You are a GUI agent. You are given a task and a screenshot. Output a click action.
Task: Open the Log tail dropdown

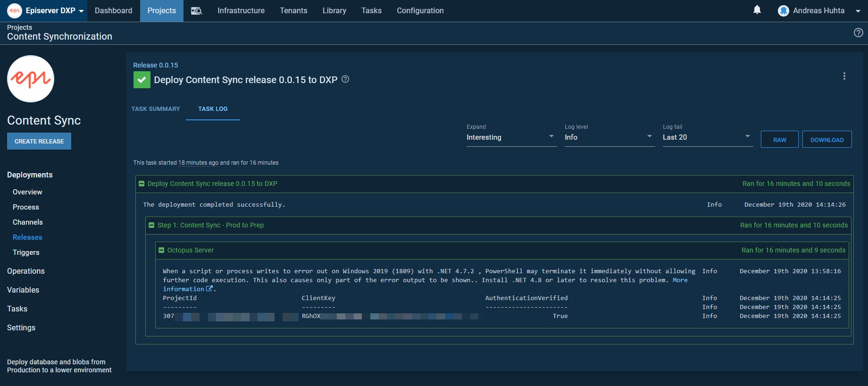tap(707, 137)
